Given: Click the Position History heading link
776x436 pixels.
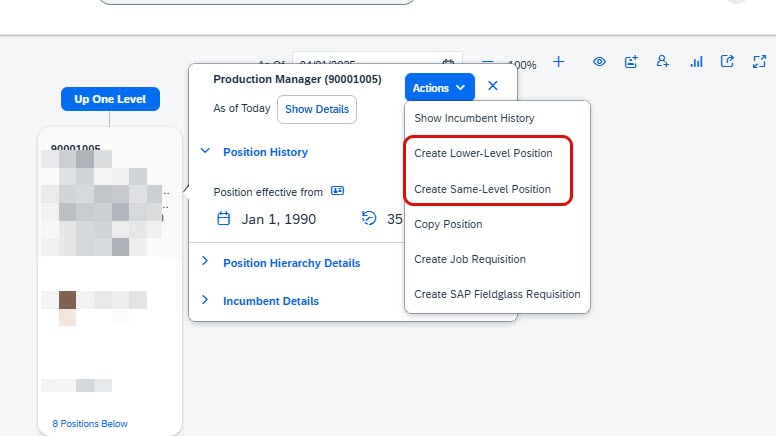Looking at the screenshot, I should [x=265, y=152].
